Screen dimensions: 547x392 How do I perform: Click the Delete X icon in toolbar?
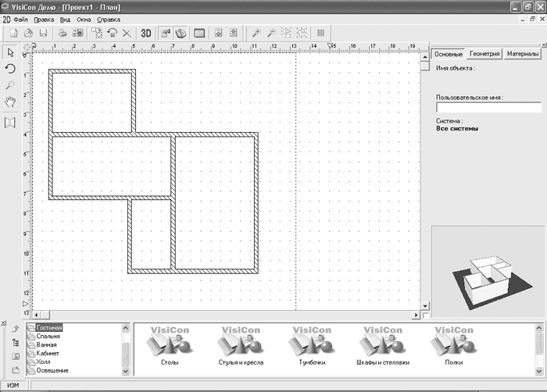[127, 34]
